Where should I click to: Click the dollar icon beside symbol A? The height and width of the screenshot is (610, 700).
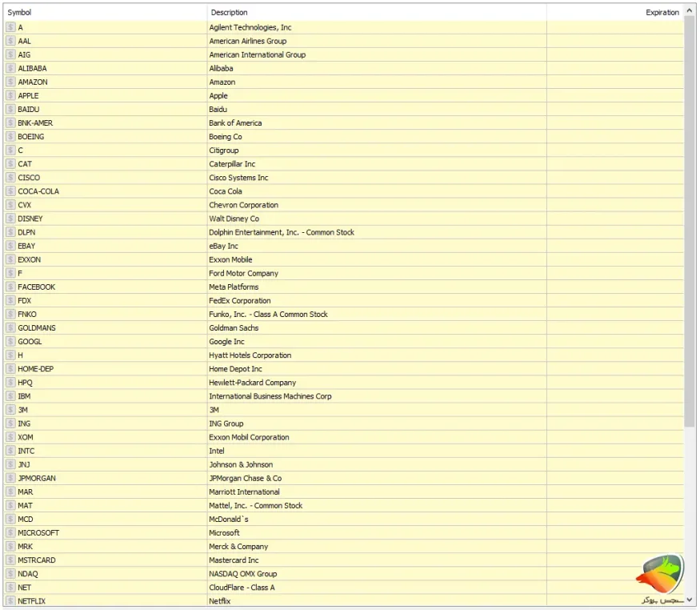(10, 27)
